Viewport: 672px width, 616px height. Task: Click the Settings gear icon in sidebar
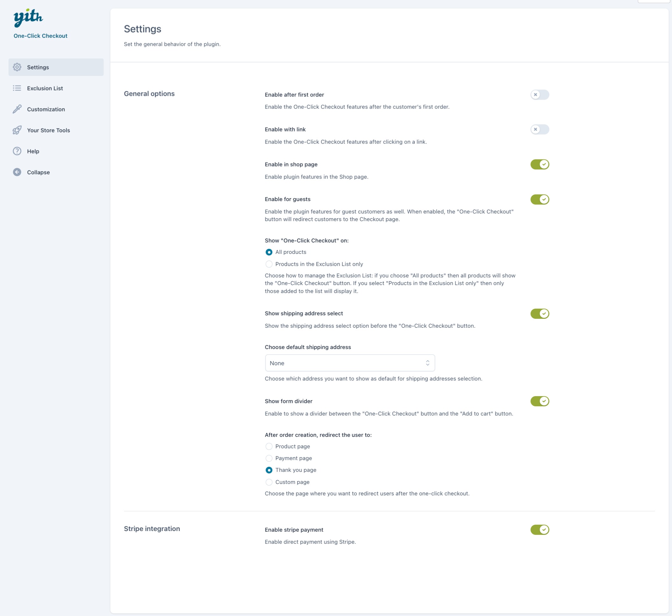(17, 67)
